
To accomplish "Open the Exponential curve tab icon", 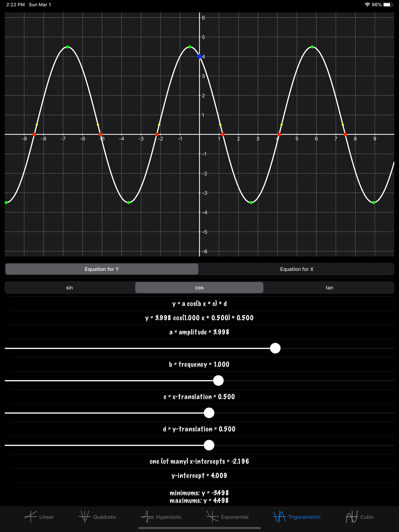I will click(x=212, y=517).
